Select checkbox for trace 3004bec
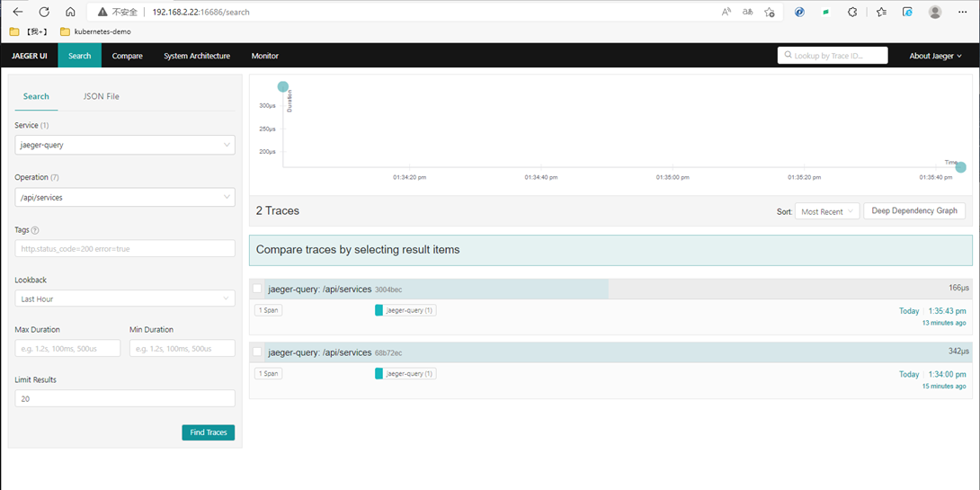The width and height of the screenshot is (980, 490). [x=258, y=289]
